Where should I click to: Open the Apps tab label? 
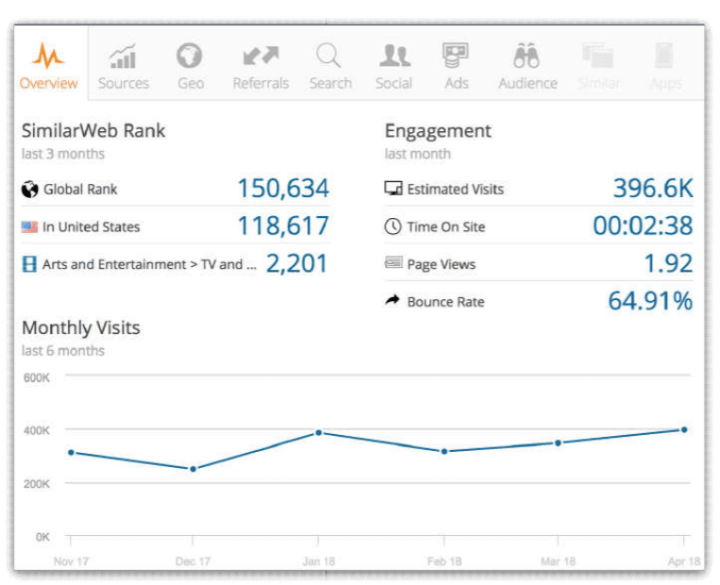tap(666, 83)
